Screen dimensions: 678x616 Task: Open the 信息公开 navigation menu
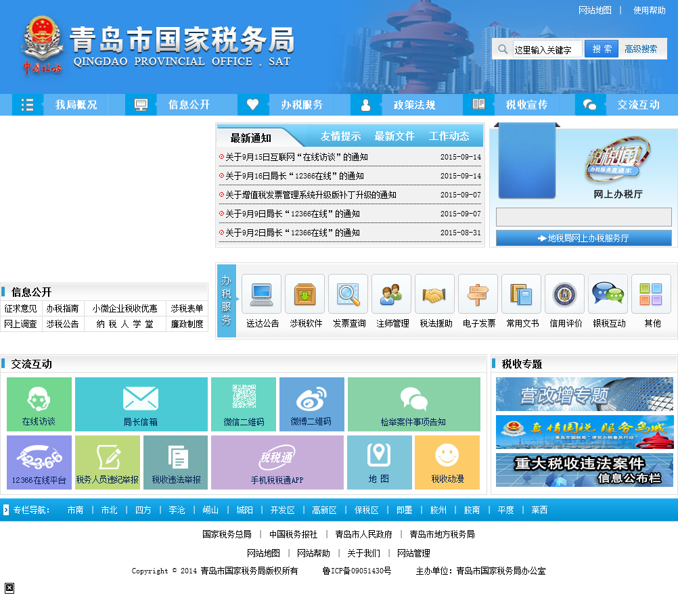pyautogui.click(x=189, y=105)
